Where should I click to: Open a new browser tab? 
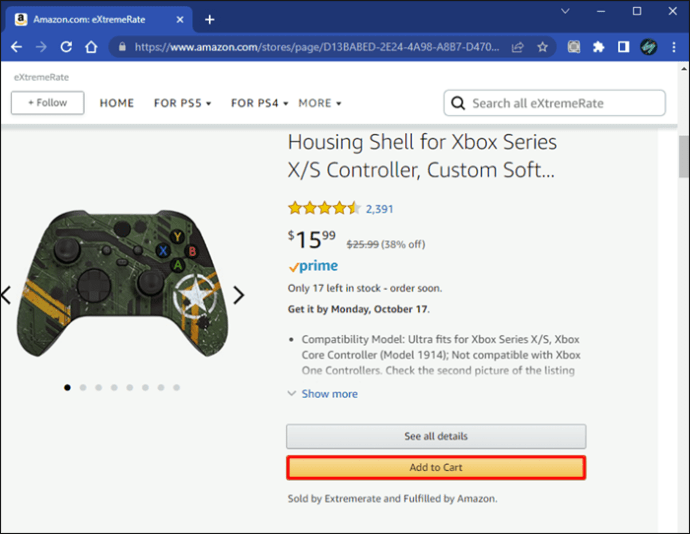(x=210, y=19)
